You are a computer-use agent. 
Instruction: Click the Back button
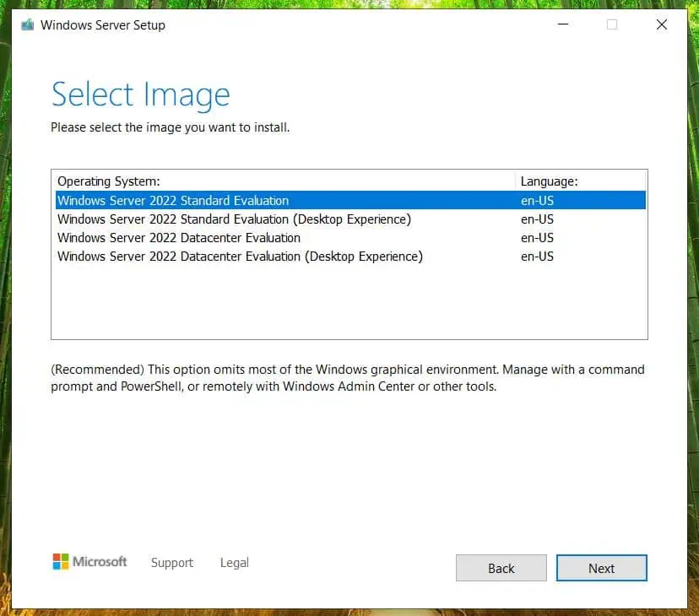click(501, 568)
